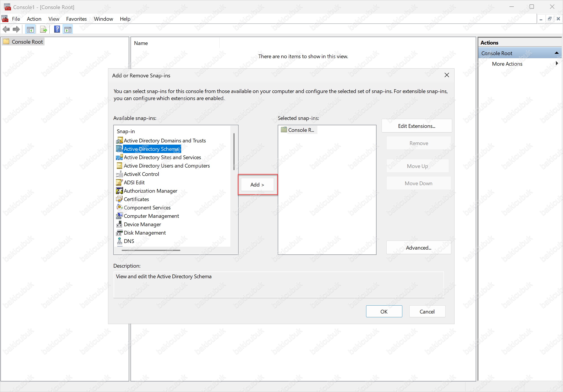Screen dimensions: 563x392
Task: Select Computer Management in list
Action: 151,216
